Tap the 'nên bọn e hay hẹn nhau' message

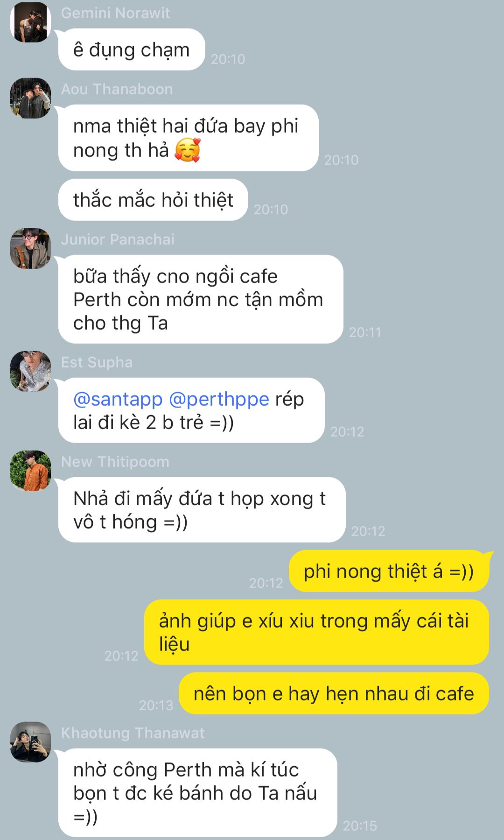click(334, 693)
